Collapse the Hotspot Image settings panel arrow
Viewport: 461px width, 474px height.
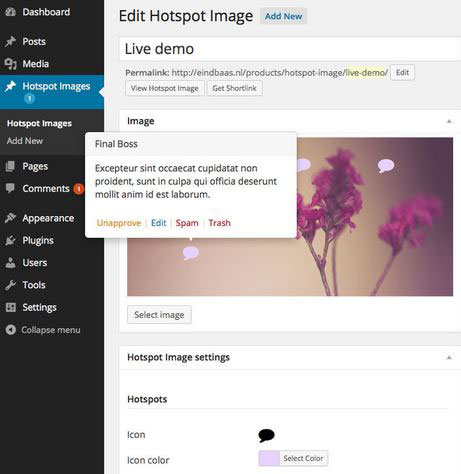pyautogui.click(x=449, y=357)
